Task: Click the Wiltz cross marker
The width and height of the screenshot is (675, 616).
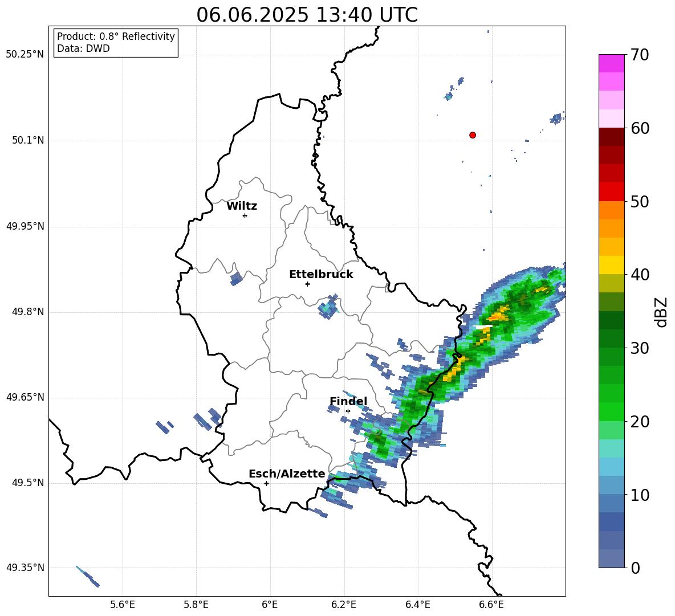Action: (245, 215)
